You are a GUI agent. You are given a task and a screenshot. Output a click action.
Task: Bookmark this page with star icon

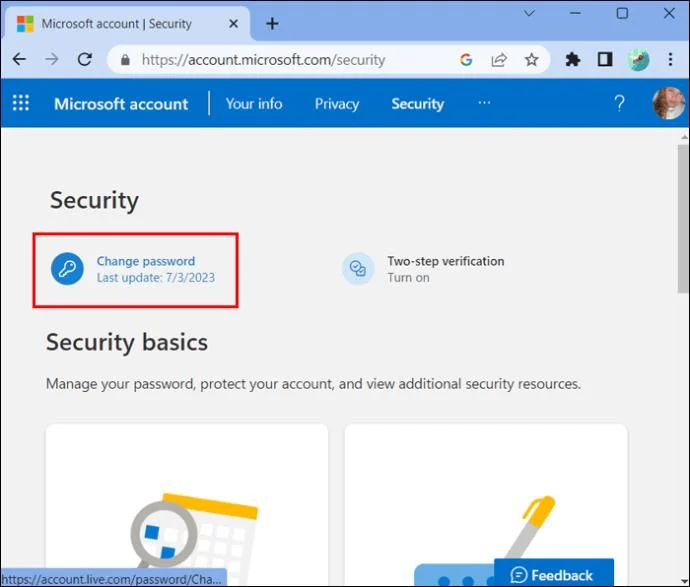(x=532, y=59)
